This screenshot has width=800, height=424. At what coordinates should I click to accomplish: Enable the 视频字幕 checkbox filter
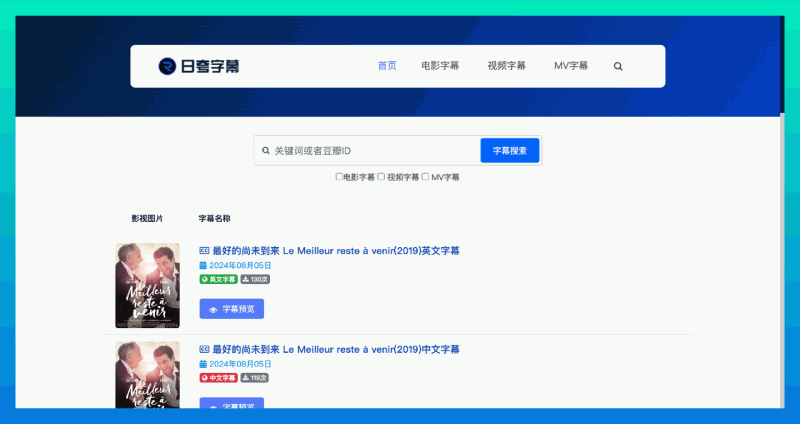point(381,177)
